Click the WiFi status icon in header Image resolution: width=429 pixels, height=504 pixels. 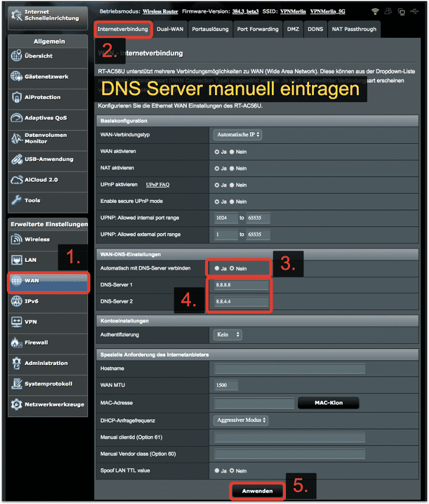375,12
